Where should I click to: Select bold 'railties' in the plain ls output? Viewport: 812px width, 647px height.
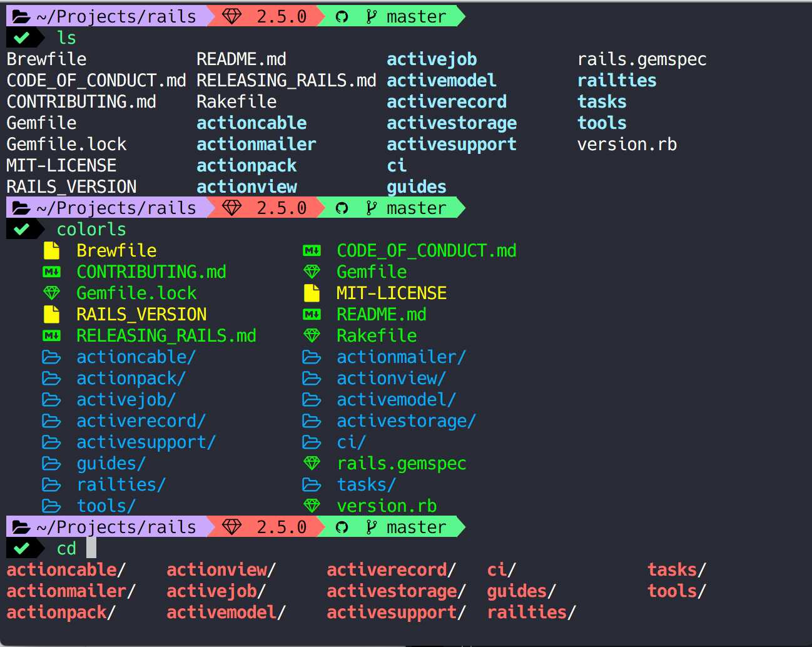[617, 81]
